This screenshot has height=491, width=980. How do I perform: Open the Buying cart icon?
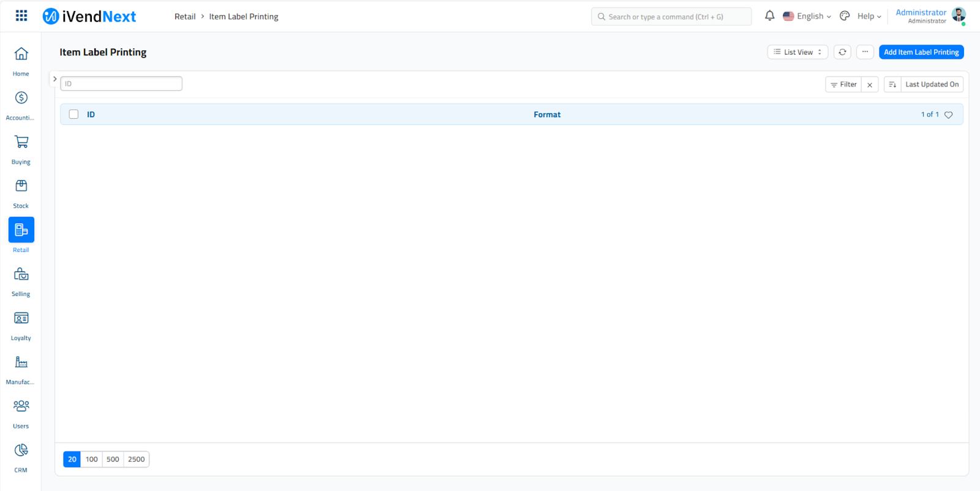click(21, 142)
